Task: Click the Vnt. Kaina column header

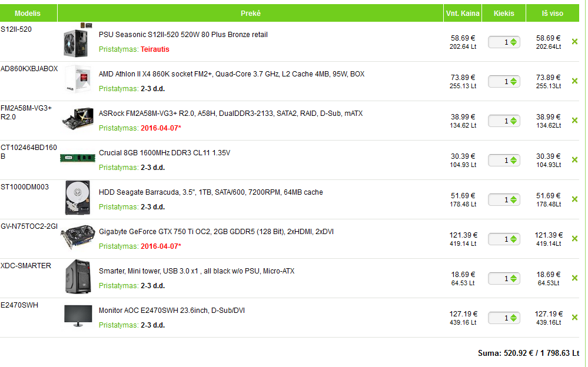Action: [x=463, y=13]
